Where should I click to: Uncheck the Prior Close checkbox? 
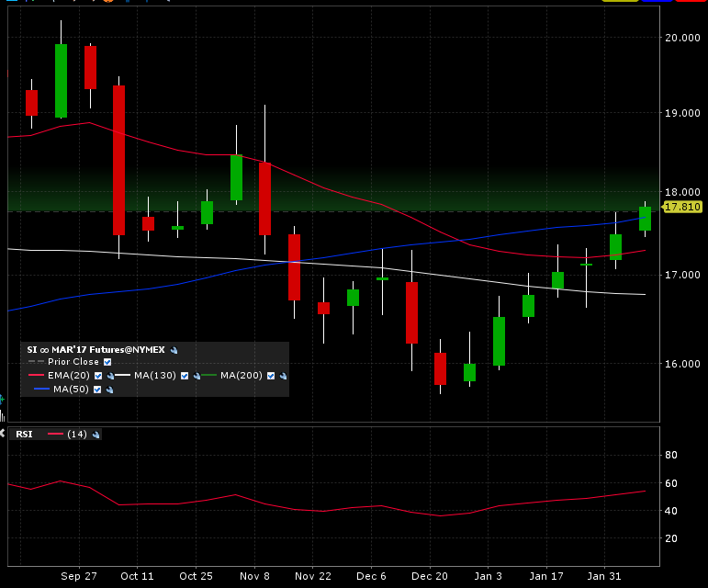tap(107, 362)
